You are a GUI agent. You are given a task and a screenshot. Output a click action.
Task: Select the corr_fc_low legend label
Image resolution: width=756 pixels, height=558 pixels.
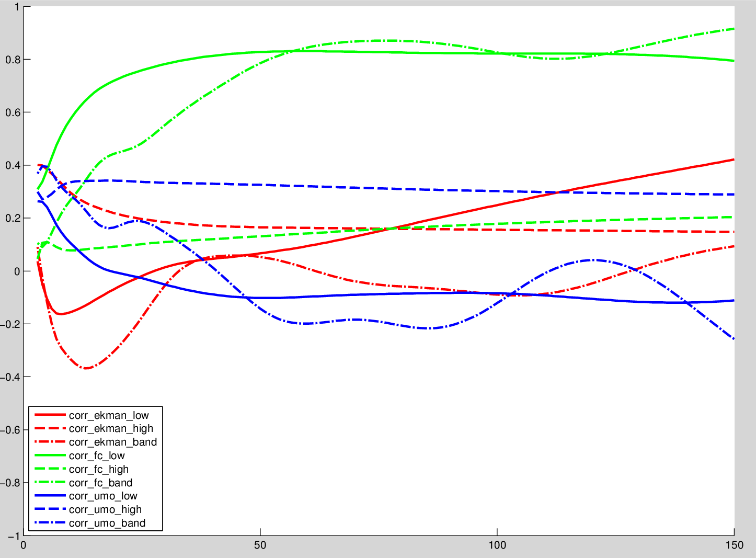point(97,456)
